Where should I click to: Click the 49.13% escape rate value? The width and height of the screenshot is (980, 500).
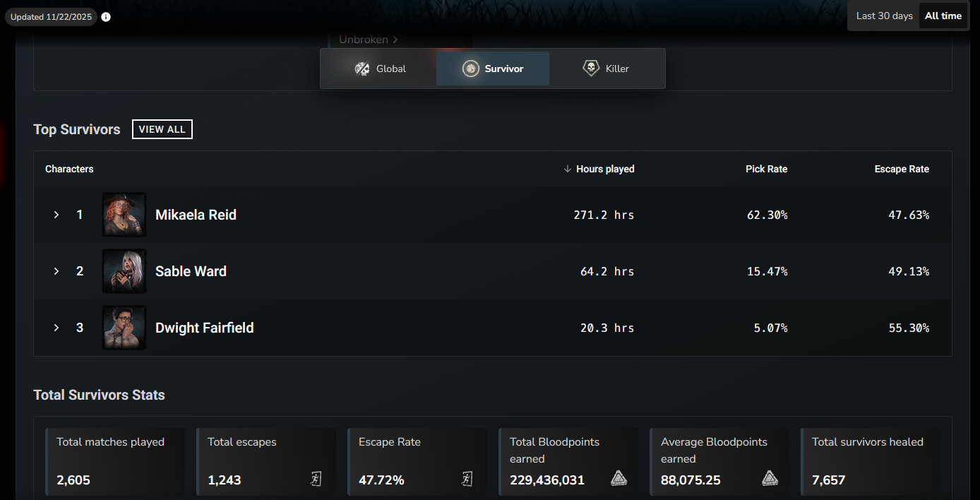909,271
